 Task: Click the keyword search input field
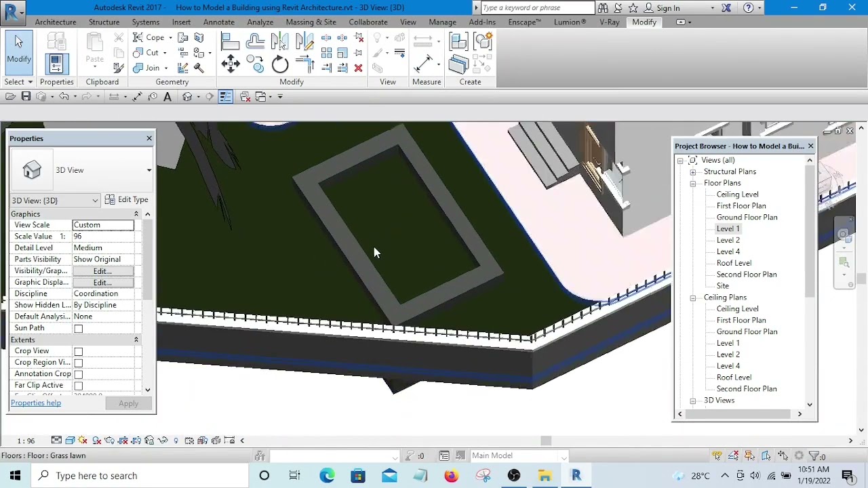point(538,8)
